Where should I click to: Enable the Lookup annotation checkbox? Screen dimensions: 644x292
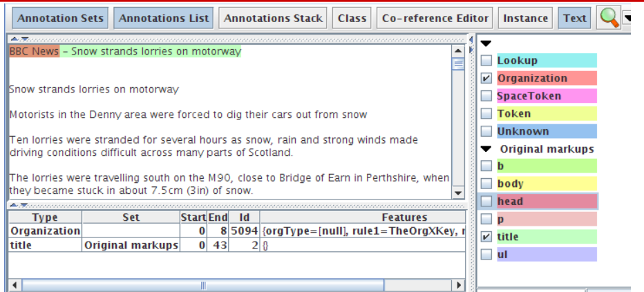coord(486,61)
